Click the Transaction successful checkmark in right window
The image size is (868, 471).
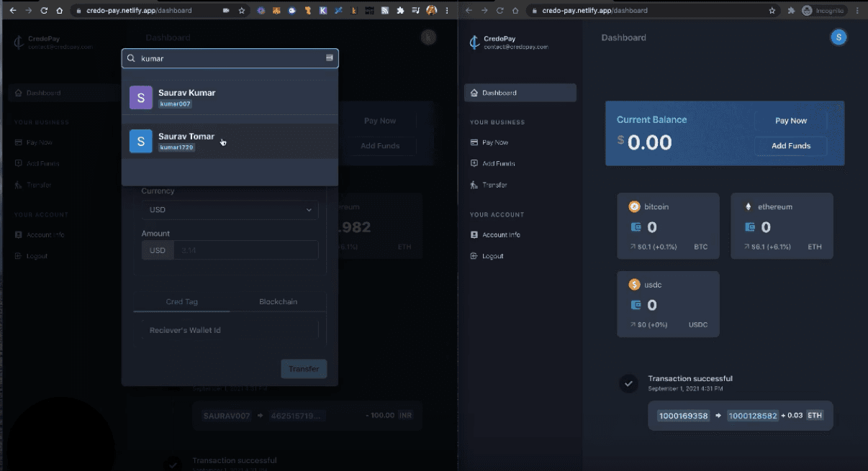(x=628, y=383)
